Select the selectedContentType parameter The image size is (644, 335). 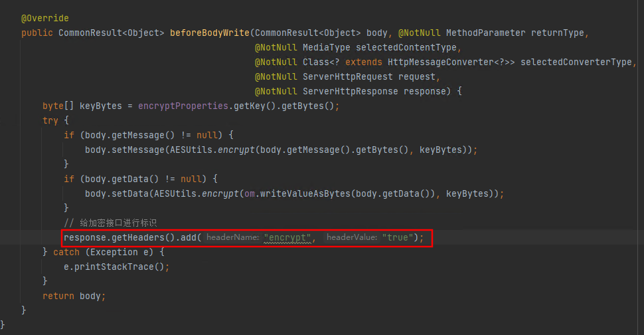(x=406, y=48)
